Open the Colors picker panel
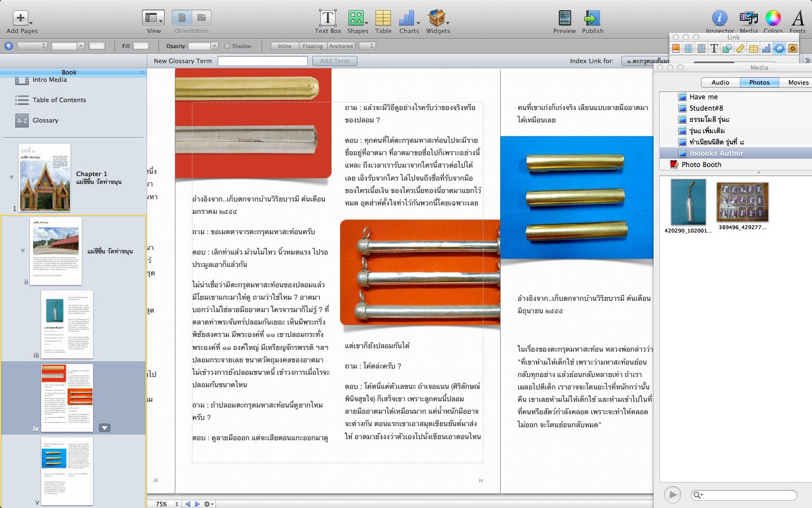The height and width of the screenshot is (508, 812). (773, 19)
